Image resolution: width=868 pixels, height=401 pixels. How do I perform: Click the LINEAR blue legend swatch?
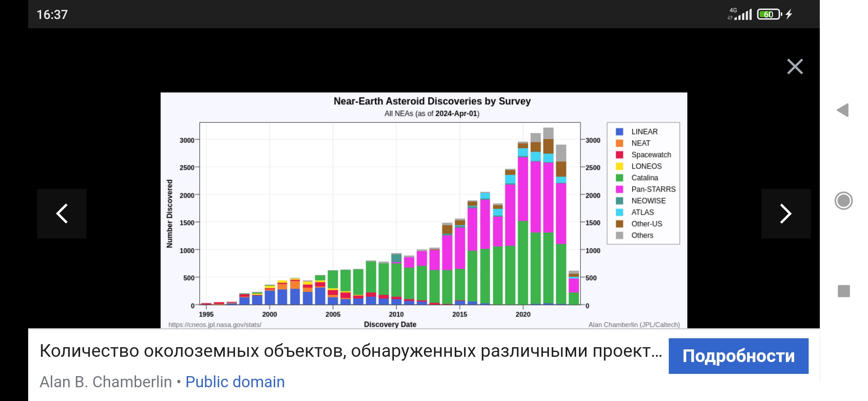[619, 132]
